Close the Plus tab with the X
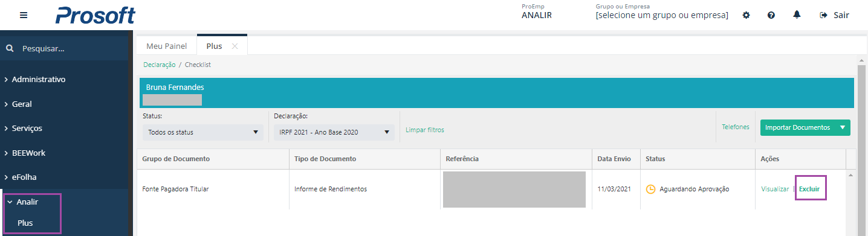 [x=235, y=46]
